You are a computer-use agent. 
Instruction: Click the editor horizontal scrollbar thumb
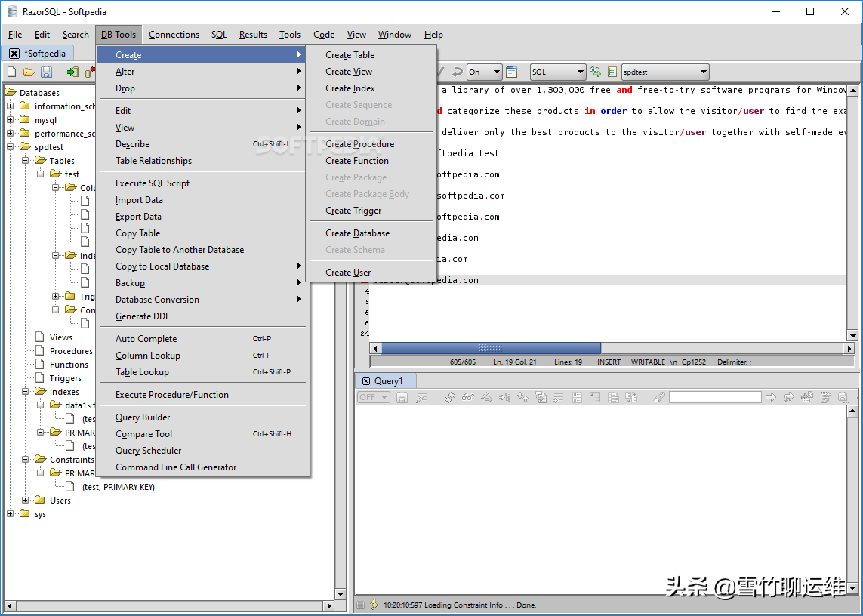(490, 348)
